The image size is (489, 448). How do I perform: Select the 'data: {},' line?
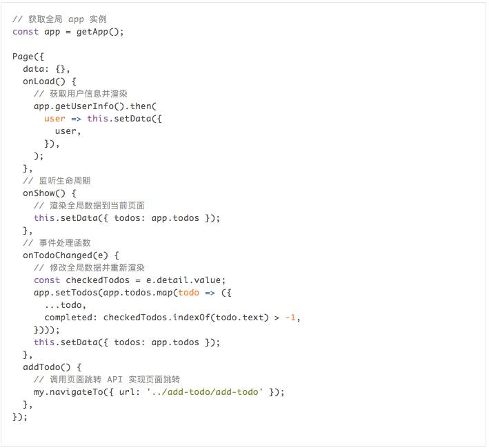pos(46,69)
